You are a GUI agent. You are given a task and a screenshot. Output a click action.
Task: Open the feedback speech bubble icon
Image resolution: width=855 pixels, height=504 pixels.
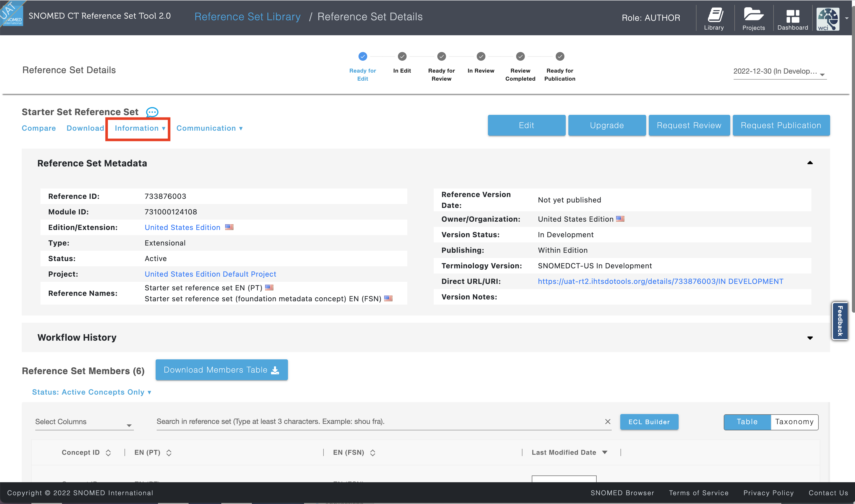(x=152, y=112)
